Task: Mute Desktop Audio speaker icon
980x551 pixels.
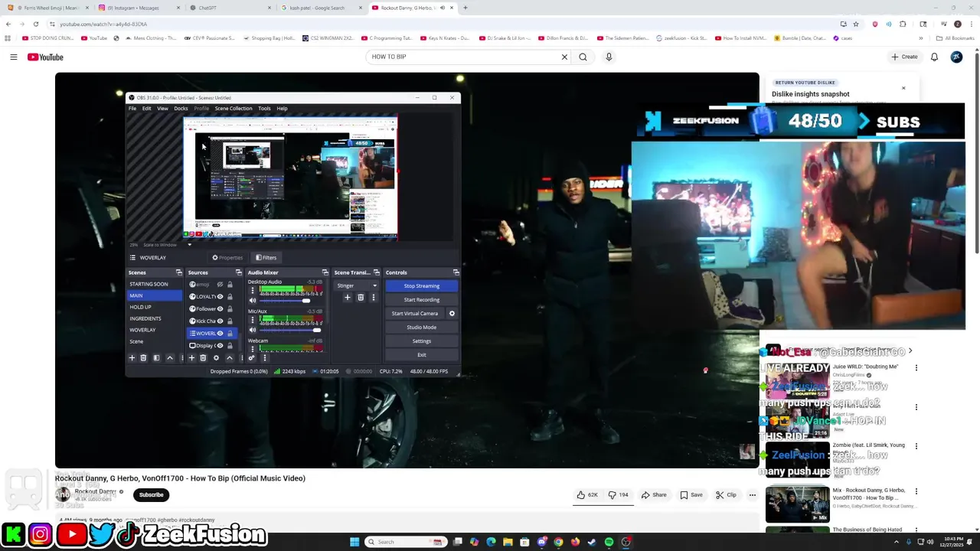Action: (x=253, y=300)
